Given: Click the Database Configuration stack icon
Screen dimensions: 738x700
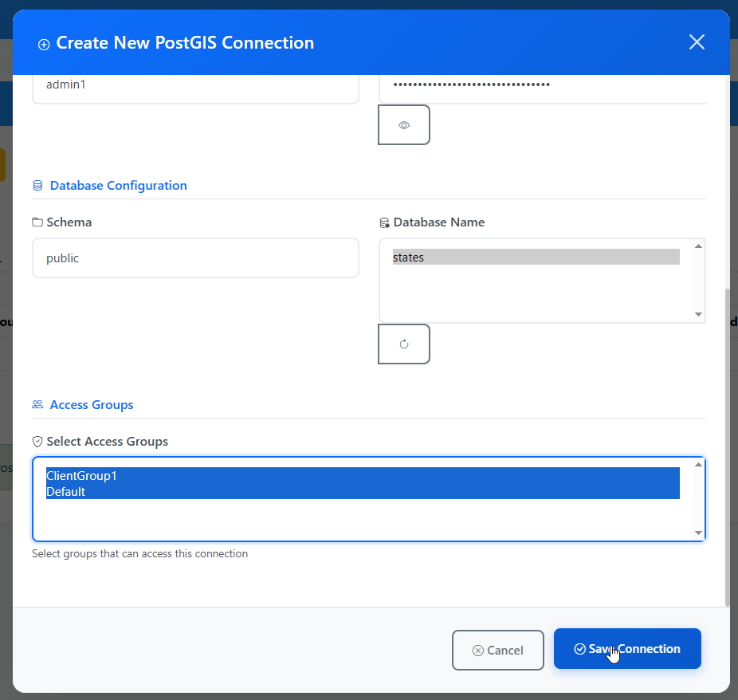Looking at the screenshot, I should 37,186.
